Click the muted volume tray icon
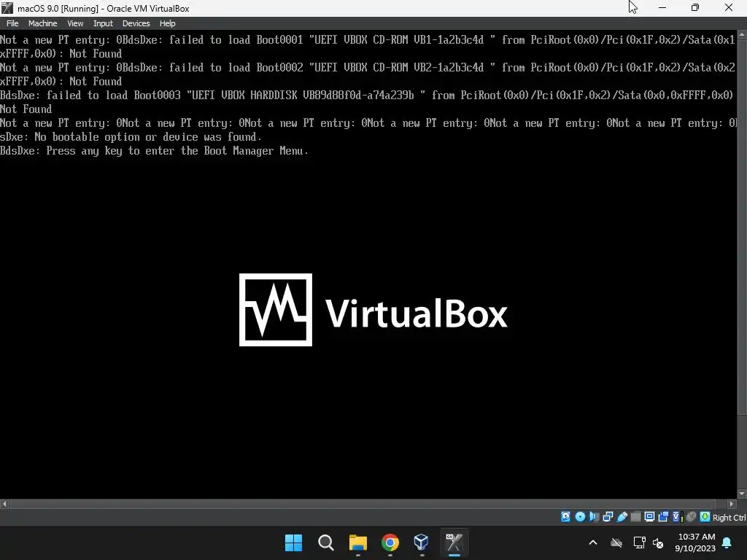The height and width of the screenshot is (560, 747). (x=659, y=542)
